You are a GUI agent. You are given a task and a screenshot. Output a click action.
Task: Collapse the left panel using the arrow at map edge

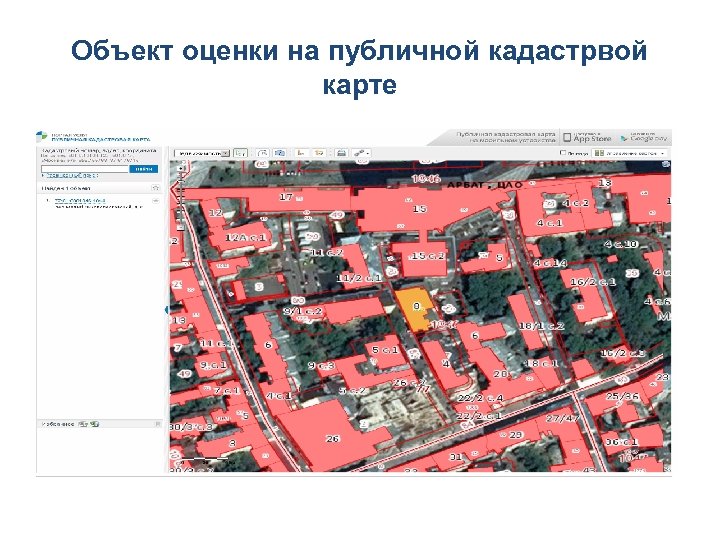(167, 310)
